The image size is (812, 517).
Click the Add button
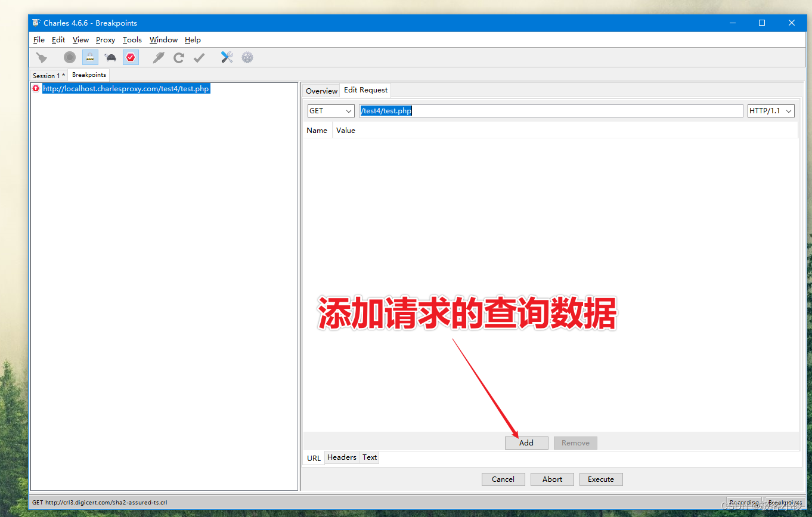click(526, 442)
